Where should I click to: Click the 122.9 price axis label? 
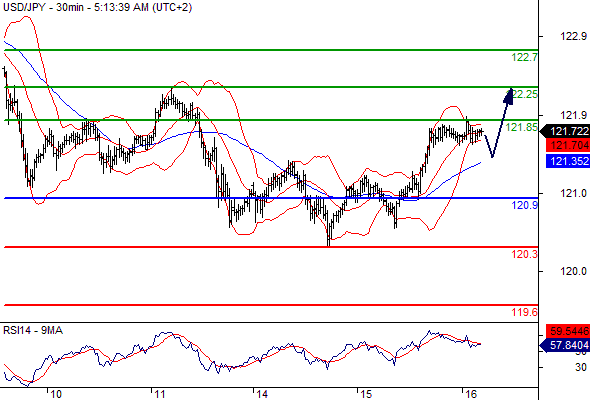[573, 36]
